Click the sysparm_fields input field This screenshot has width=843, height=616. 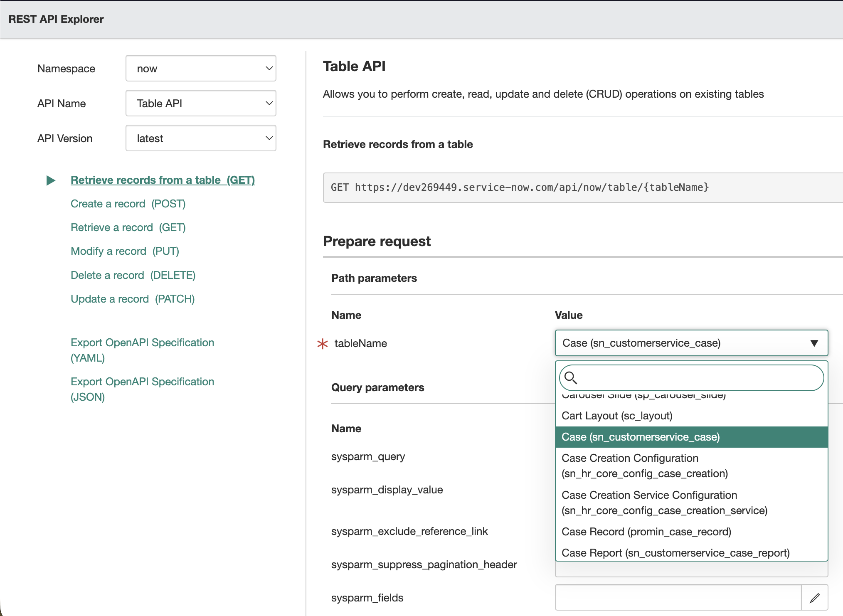pyautogui.click(x=678, y=598)
